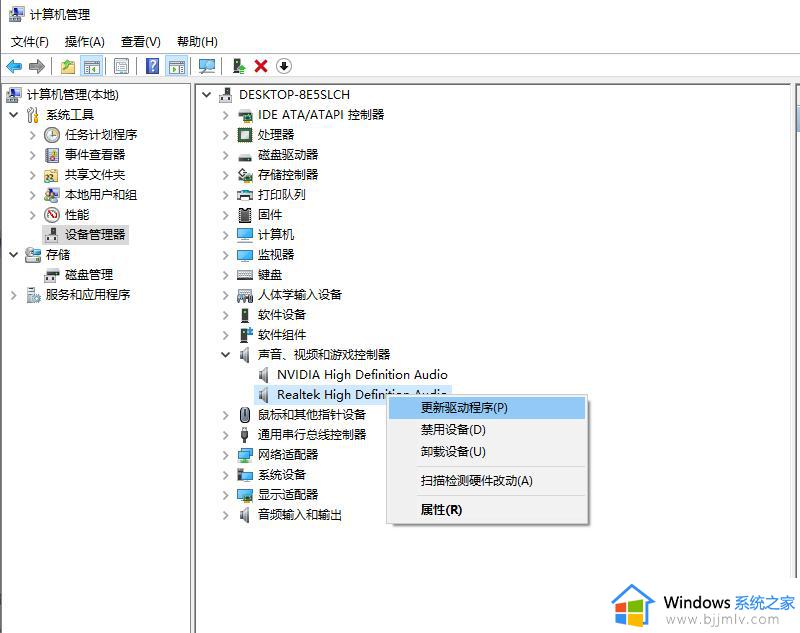The height and width of the screenshot is (633, 800).
Task: Expand the 服务和应用程序 node
Action: (x=14, y=295)
